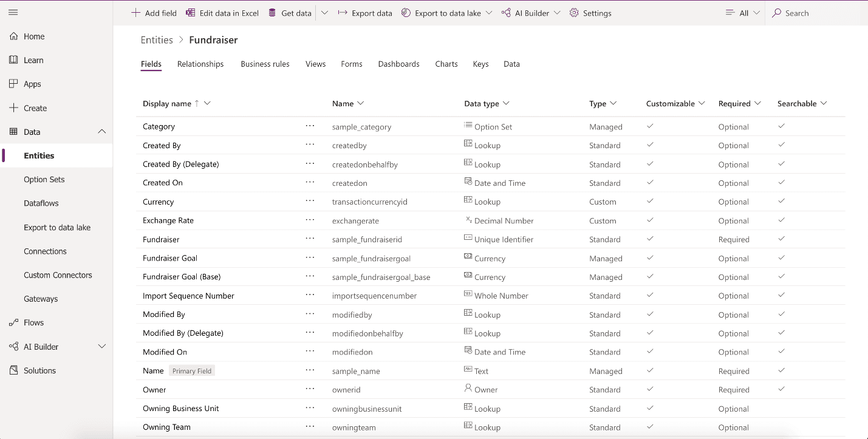Expand the AI Builder toolbar dropdown
Image resolution: width=868 pixels, height=439 pixels.
click(x=556, y=13)
